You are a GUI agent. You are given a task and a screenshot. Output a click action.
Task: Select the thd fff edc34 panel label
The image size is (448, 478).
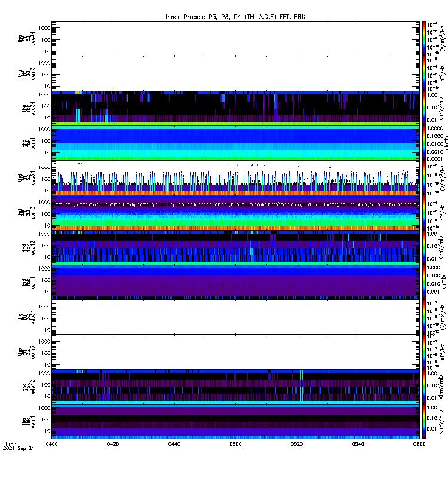[x=26, y=178]
